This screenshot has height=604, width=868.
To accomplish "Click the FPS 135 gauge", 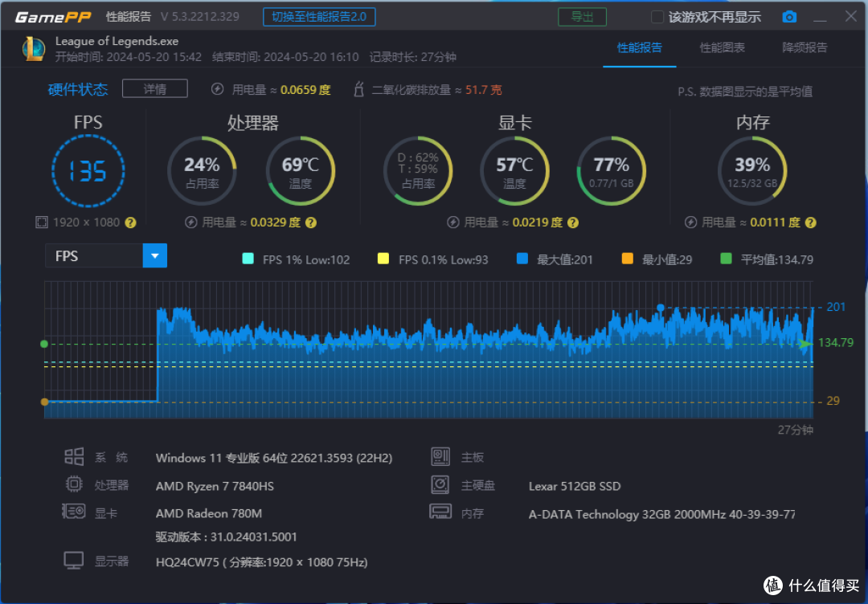I will (88, 171).
